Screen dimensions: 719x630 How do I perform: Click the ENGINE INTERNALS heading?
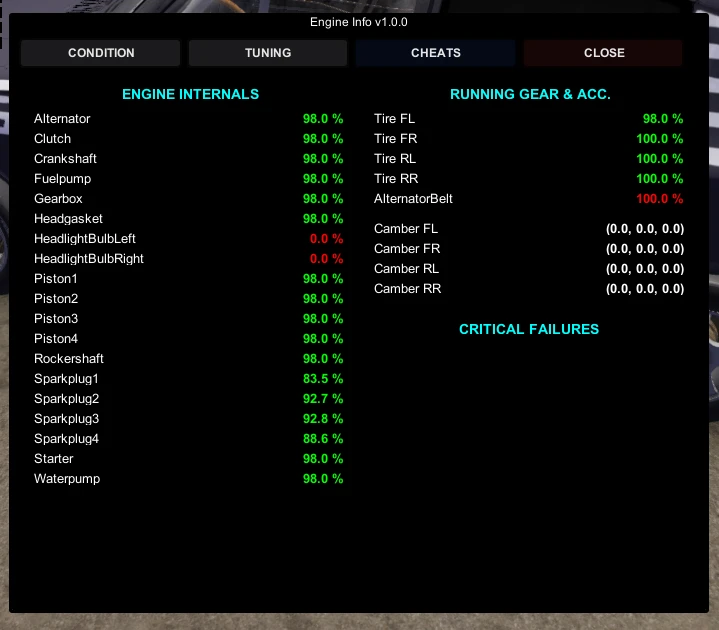[x=190, y=94]
